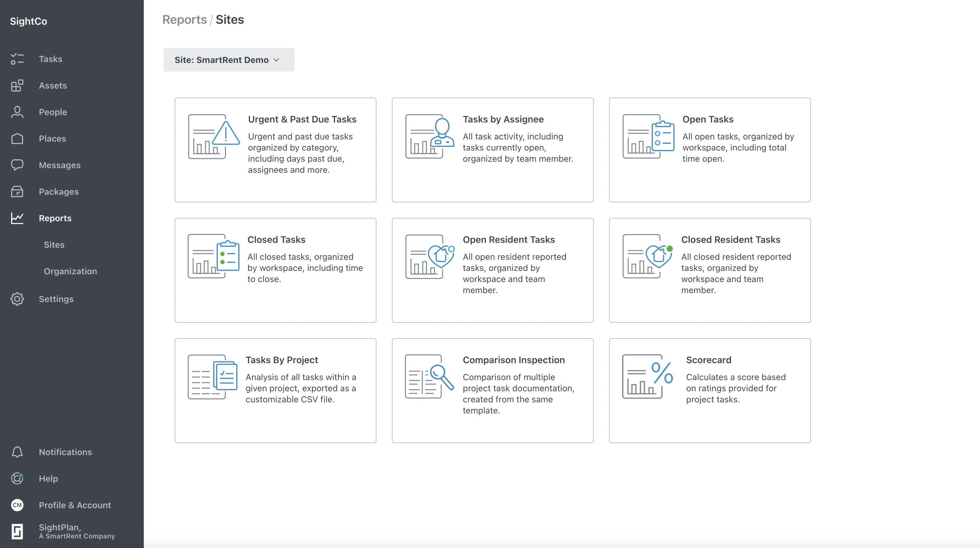Click the Tasks By Project document icon

[213, 377]
